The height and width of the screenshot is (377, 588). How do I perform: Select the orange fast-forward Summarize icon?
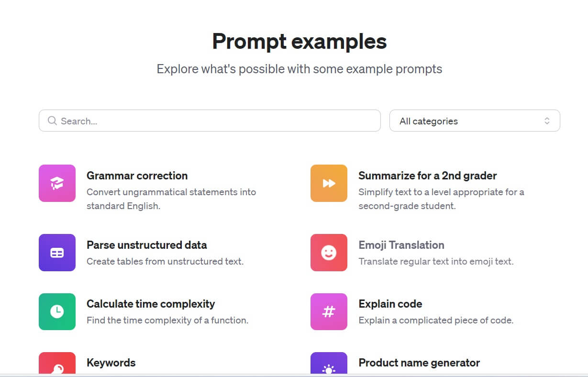(x=329, y=183)
